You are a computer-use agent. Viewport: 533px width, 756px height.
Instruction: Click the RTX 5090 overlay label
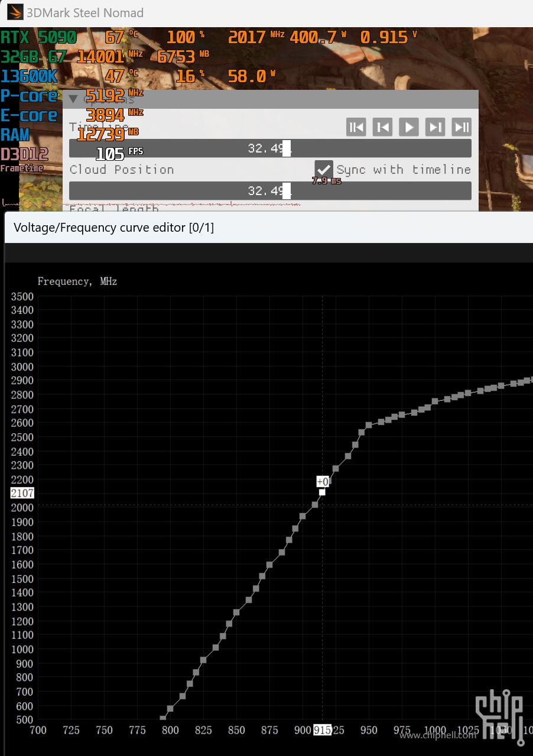[38, 37]
